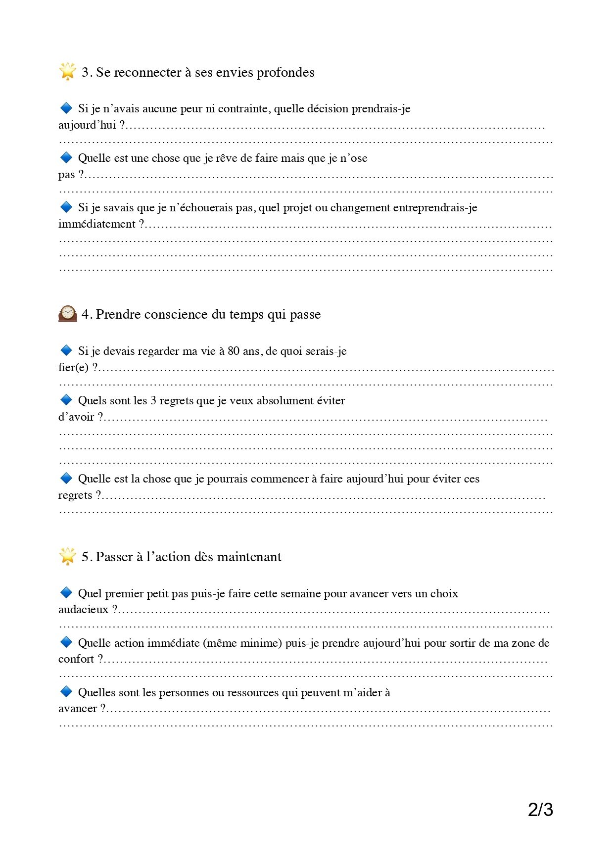Click the dotted answer line after 'aujourd'hui ?'
Viewport: 614px width, 868px height.
pos(336,127)
